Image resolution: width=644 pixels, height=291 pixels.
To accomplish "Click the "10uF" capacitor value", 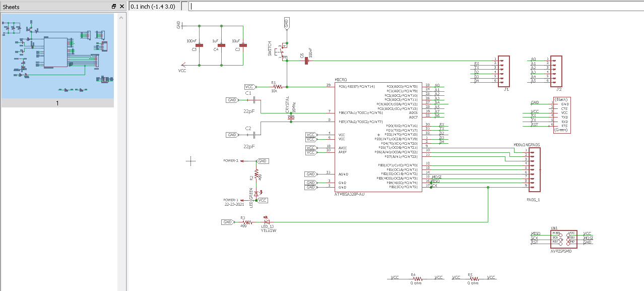I will coord(236,40).
